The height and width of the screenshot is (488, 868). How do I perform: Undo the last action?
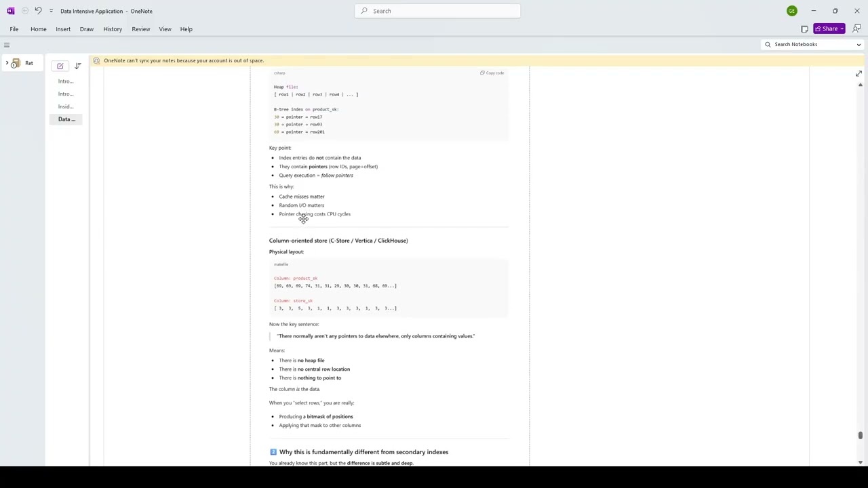[x=38, y=11]
